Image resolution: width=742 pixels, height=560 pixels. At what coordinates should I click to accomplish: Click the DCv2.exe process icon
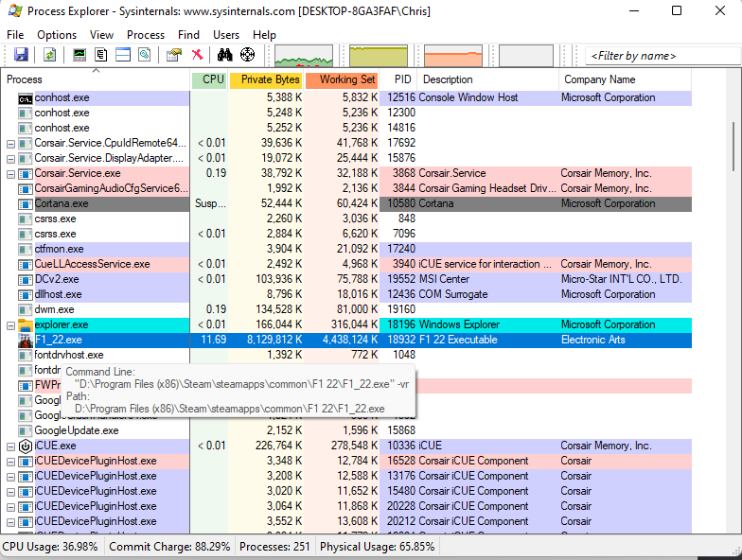click(25, 280)
